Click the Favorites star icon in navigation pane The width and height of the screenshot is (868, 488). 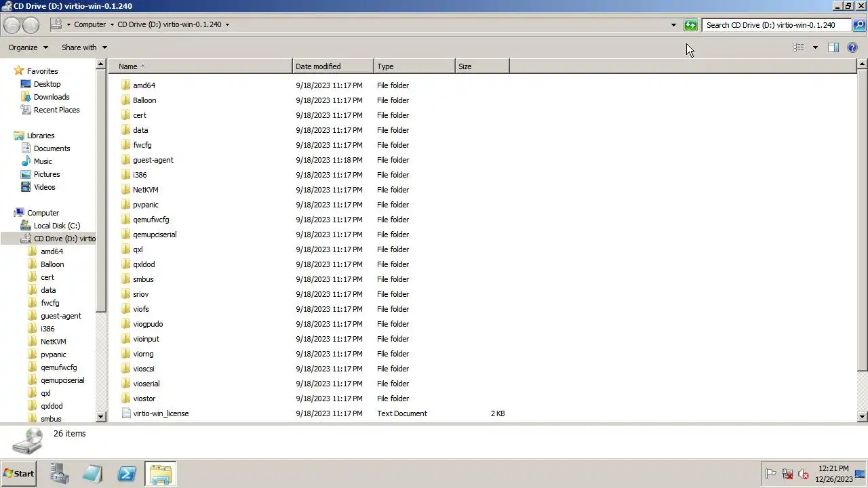[19, 71]
